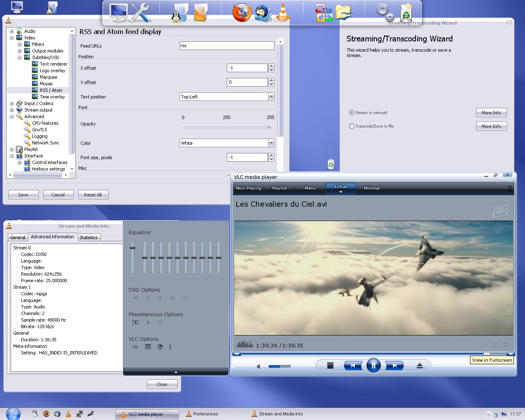Go to previous track in VLC player
This screenshot has height=420, width=525.
[353, 365]
